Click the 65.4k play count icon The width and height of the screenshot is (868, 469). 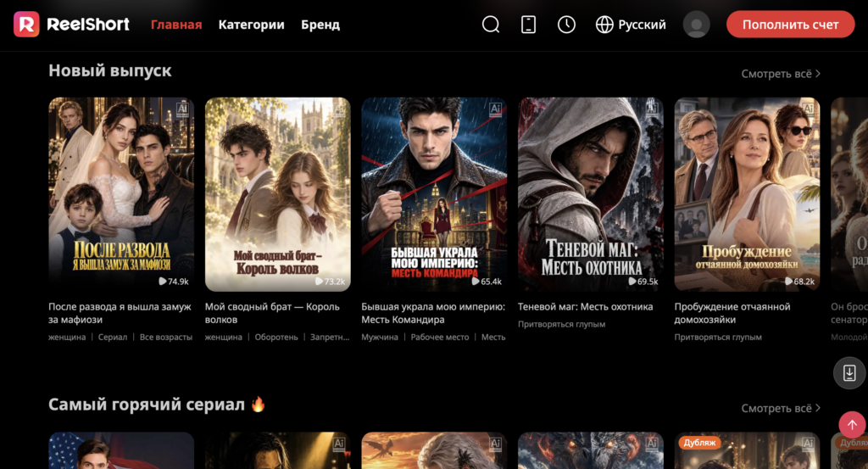coord(476,282)
